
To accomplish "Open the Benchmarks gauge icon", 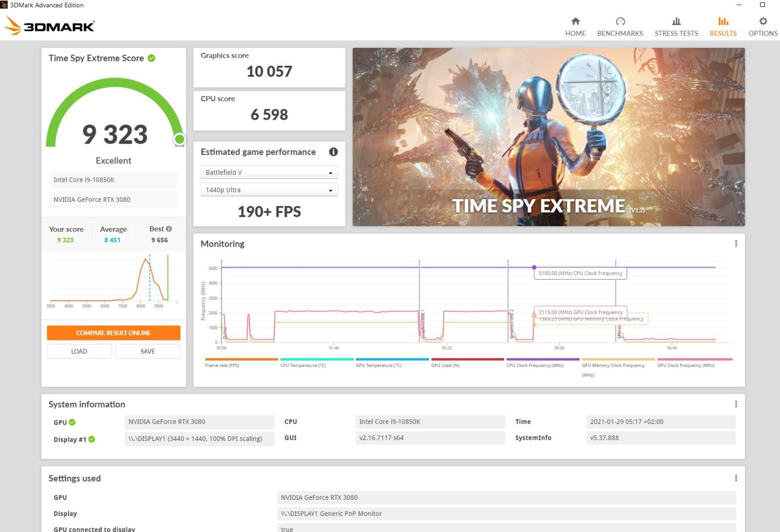I will point(620,21).
